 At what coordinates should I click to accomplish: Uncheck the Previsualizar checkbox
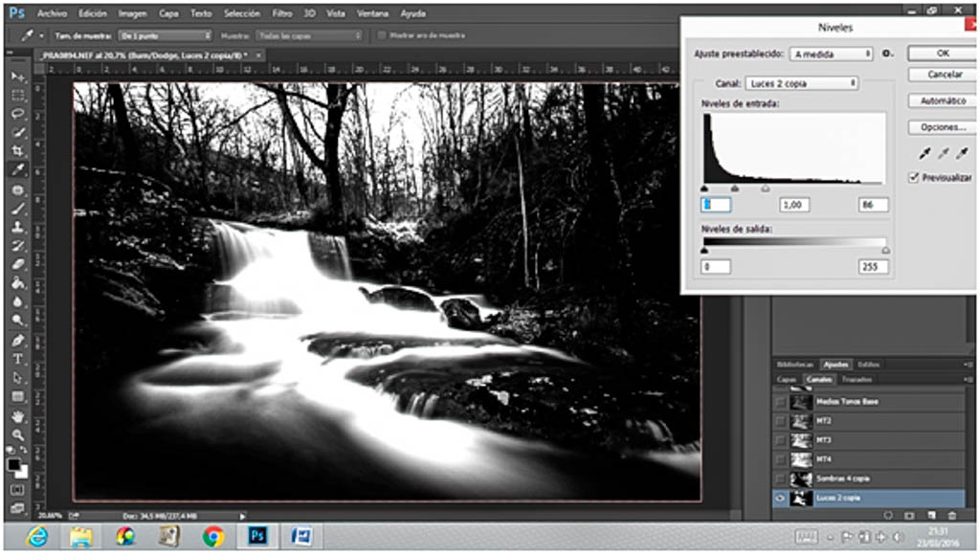tap(914, 177)
